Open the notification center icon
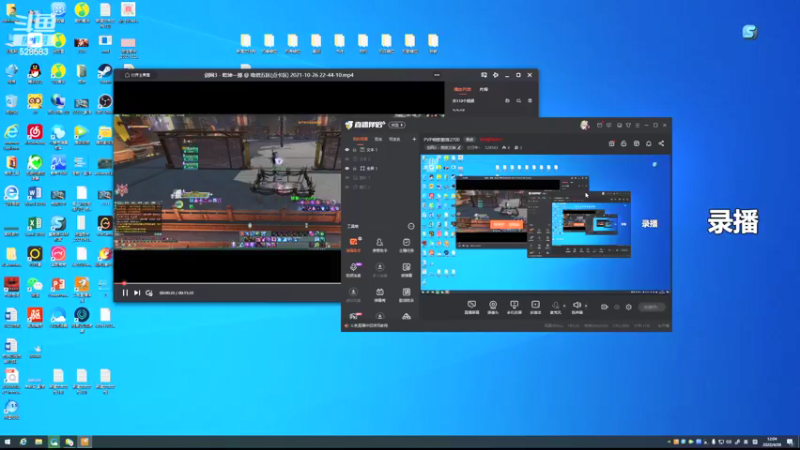Screen dimensions: 800x450 click(790, 442)
